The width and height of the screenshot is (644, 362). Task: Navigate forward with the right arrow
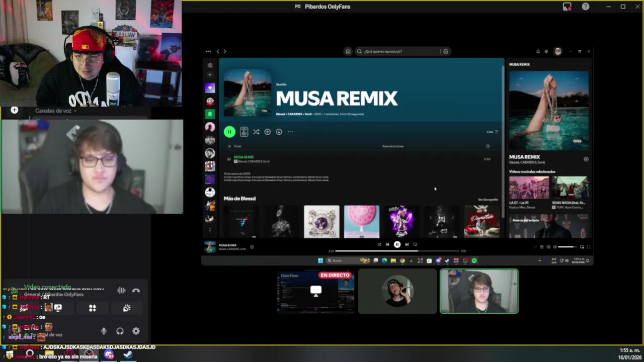point(225,51)
